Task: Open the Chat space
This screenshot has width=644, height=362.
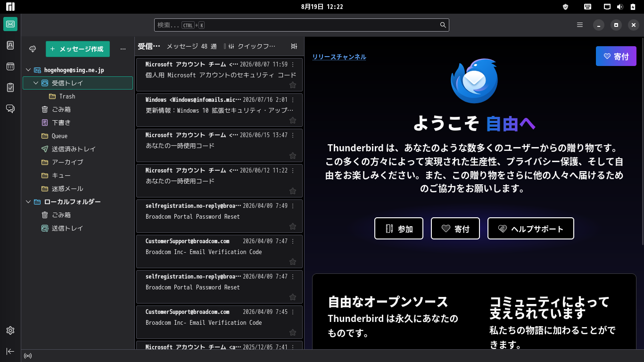Action: [x=10, y=108]
